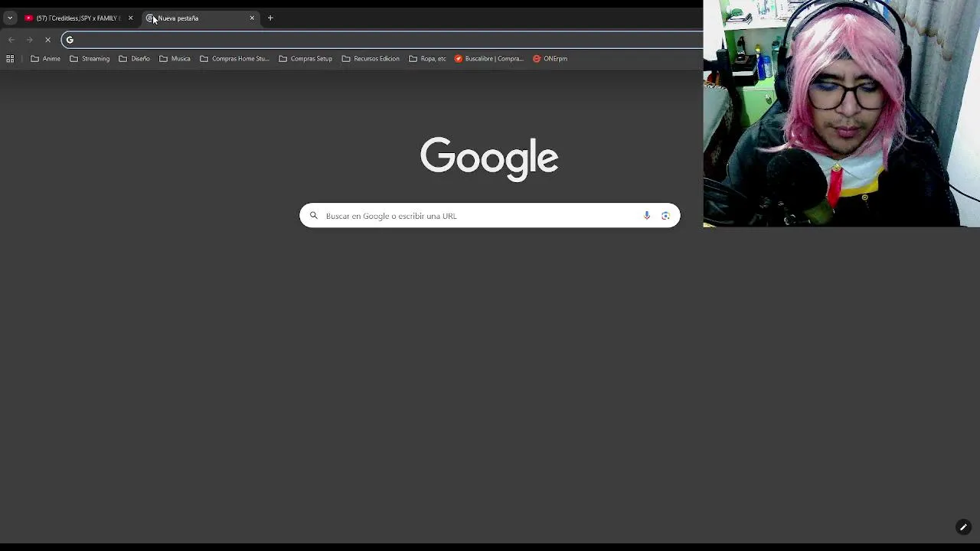Open the tab search dropdown arrow
The image size is (980, 551).
[x=10, y=18]
